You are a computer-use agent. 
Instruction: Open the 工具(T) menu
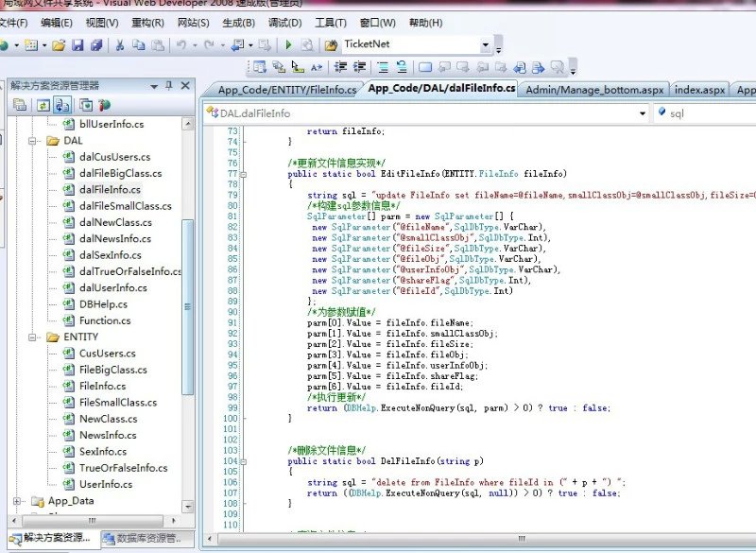point(331,23)
